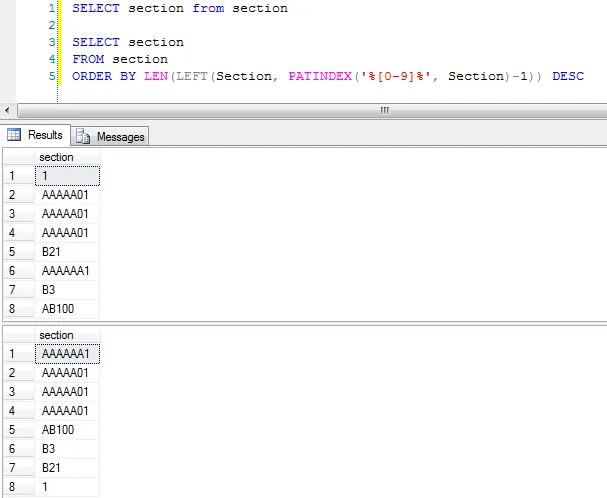This screenshot has width=607, height=498.
Task: Click the Results grid icon
Action: (14, 135)
